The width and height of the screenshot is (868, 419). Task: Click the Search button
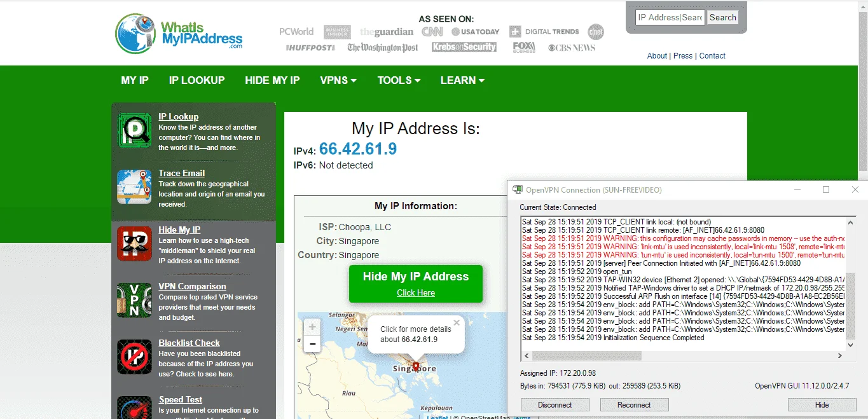(x=723, y=17)
